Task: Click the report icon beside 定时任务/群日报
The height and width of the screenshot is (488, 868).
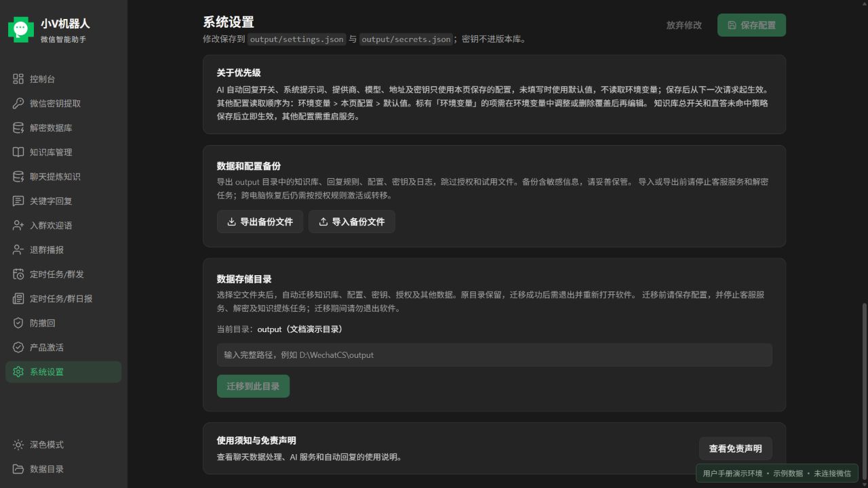Action: [x=18, y=299]
